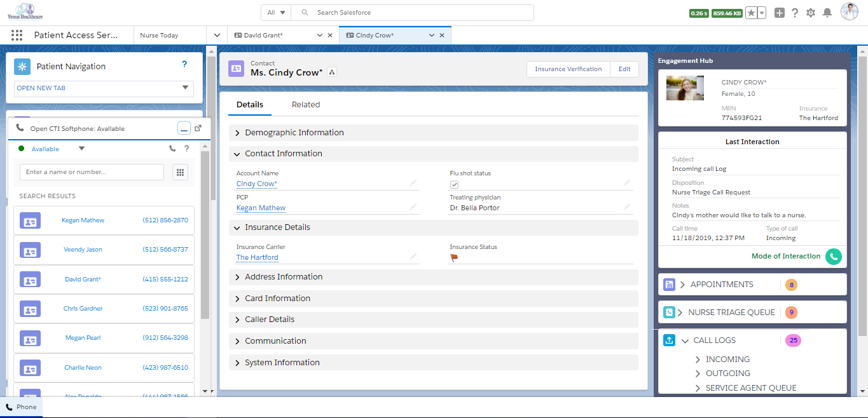
Task: Open the David Grant tab menu arrow
Action: (320, 36)
